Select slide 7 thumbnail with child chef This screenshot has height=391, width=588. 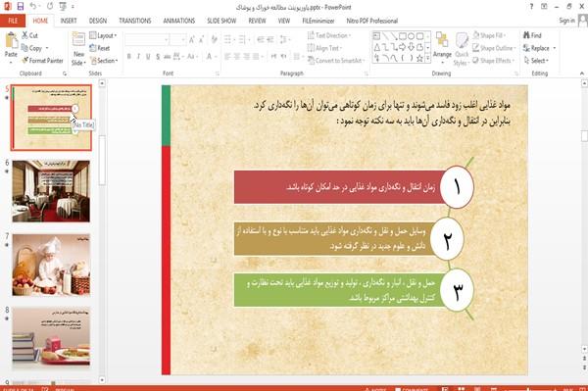coord(51,265)
